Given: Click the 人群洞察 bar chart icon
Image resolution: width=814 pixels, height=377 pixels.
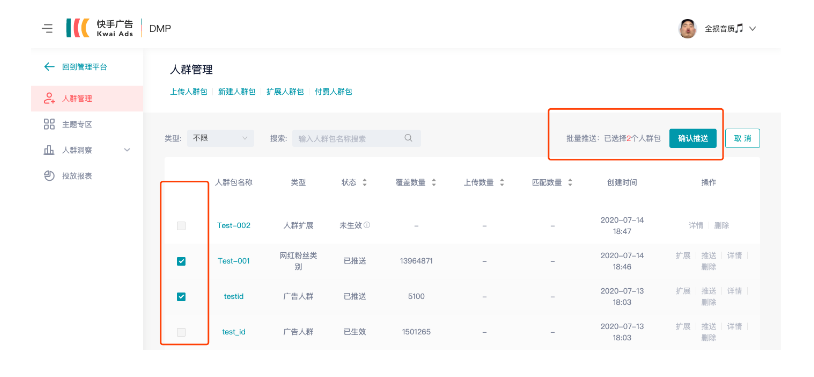Looking at the screenshot, I should tap(49, 150).
